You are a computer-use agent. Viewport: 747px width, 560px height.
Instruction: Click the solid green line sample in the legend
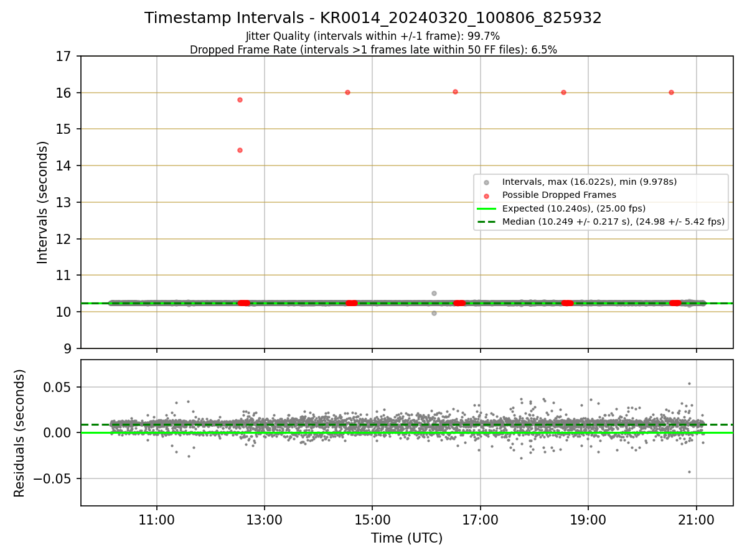(x=487, y=208)
